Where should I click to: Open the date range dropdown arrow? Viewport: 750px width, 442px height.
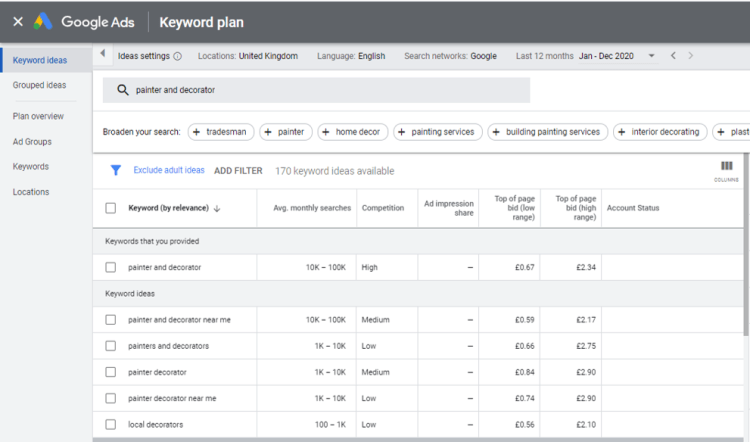(652, 56)
